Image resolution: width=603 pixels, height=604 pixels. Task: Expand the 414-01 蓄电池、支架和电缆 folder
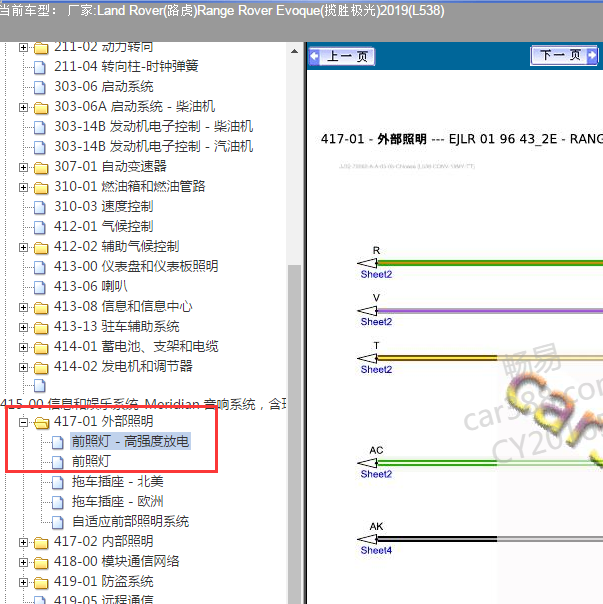coord(23,347)
